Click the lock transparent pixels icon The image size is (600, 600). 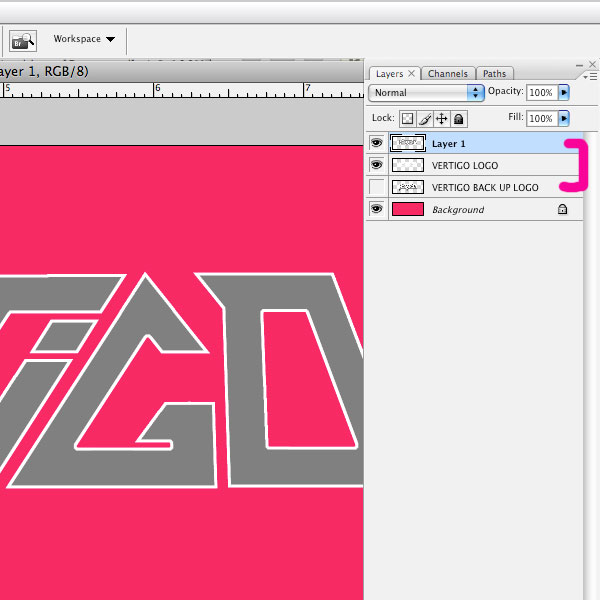pos(408,119)
